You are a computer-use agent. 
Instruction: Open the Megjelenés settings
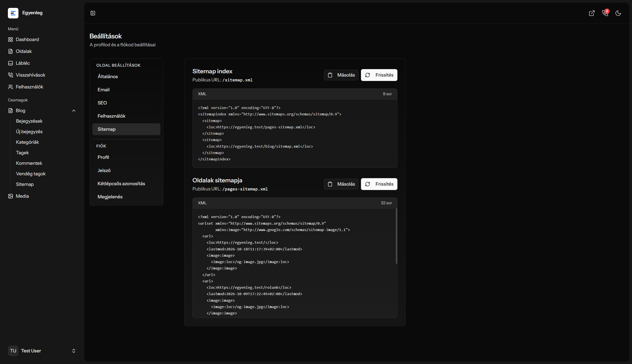click(x=126, y=197)
